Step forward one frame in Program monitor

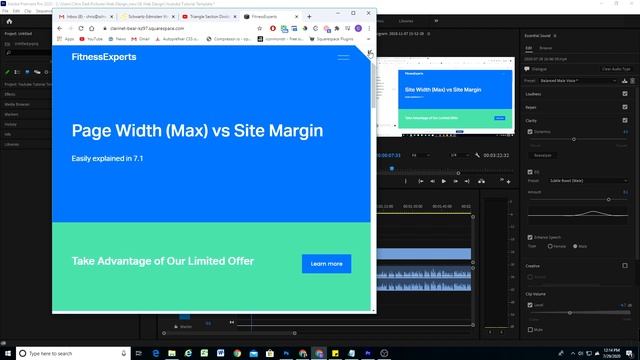point(456,181)
